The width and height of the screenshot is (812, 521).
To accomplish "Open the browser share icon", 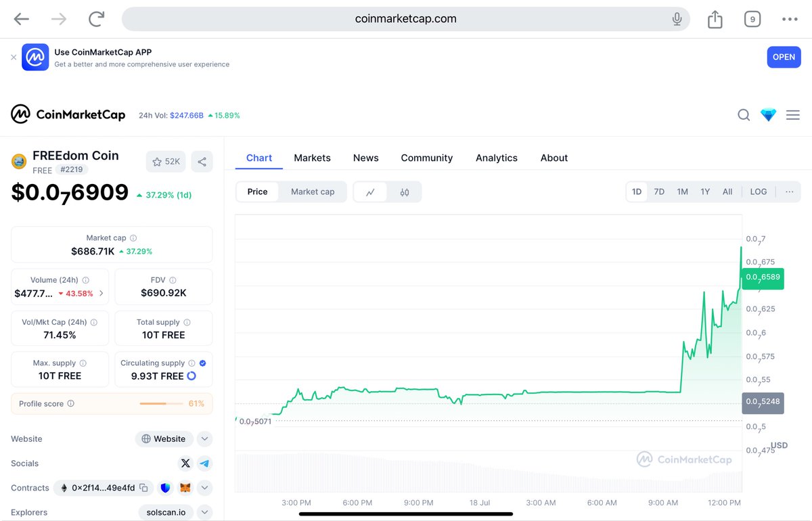I will tap(715, 19).
